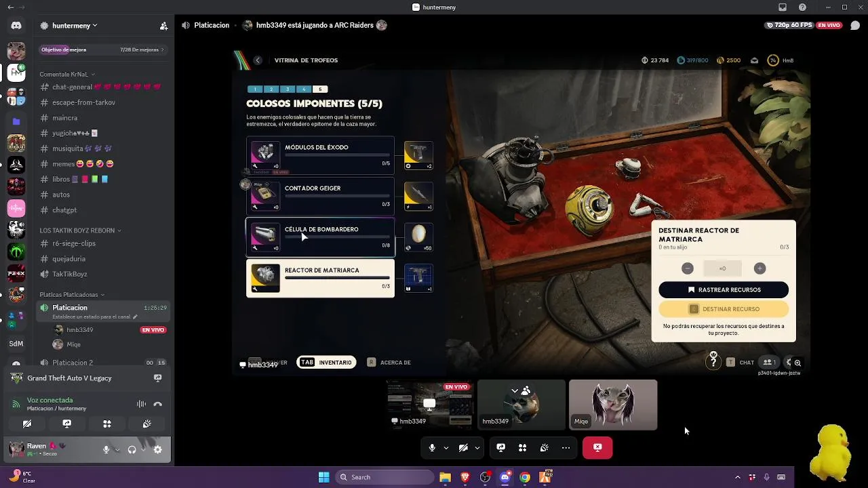Toggle camera in the voice panel row
This screenshot has width=868, height=488.
27,424
